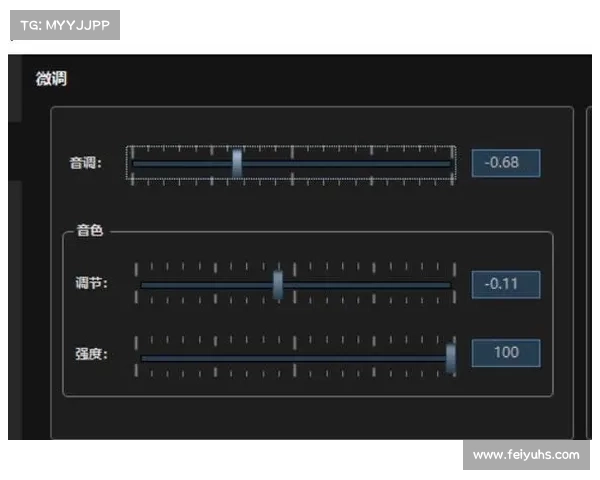Viewport: 600px width, 480px height.
Task: Click the 强度: label
Action: tap(91, 354)
